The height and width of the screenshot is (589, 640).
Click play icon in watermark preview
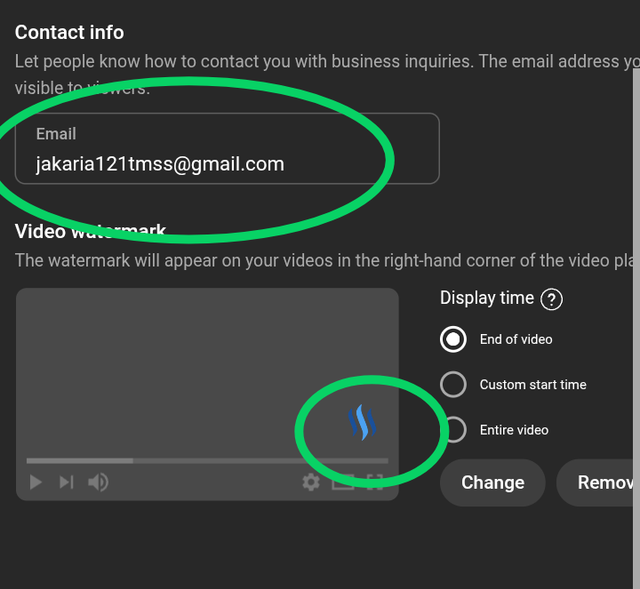click(x=36, y=482)
